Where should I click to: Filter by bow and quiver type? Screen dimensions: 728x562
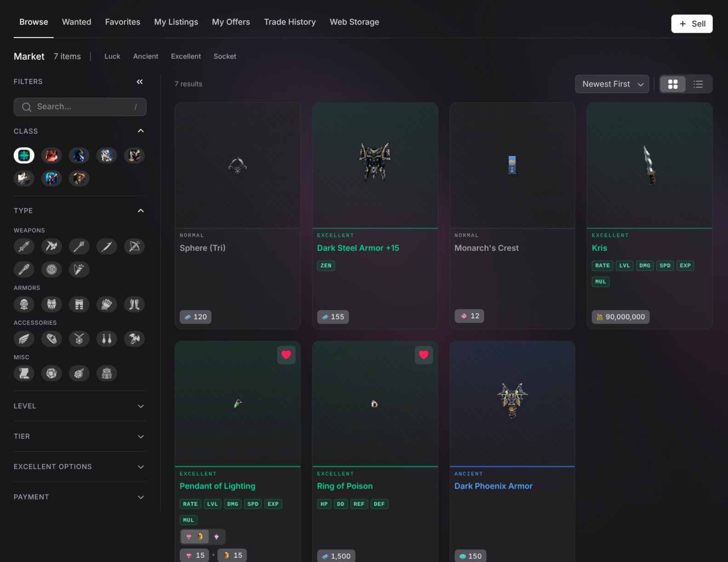coord(79,269)
